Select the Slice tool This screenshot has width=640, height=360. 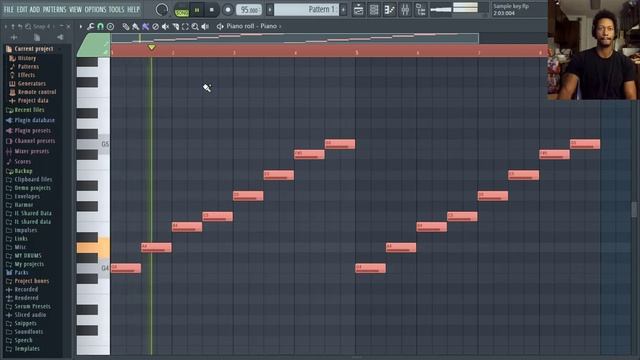(x=176, y=27)
